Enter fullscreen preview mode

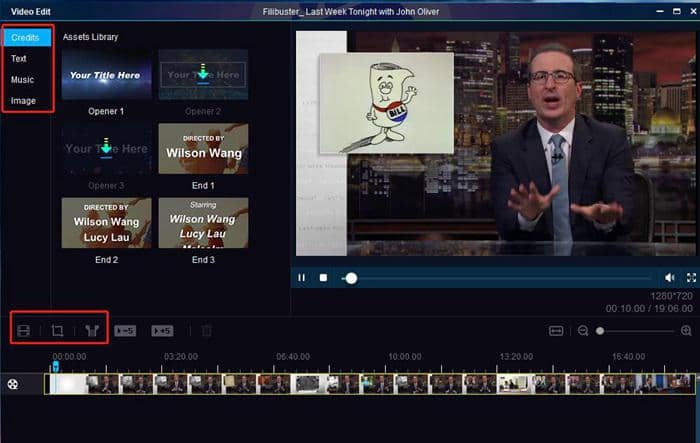pos(691,278)
